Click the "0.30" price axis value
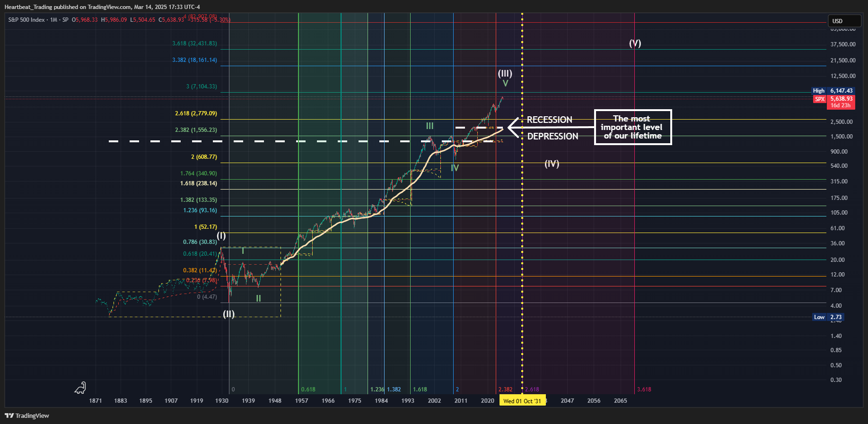The image size is (868, 424). coord(836,380)
